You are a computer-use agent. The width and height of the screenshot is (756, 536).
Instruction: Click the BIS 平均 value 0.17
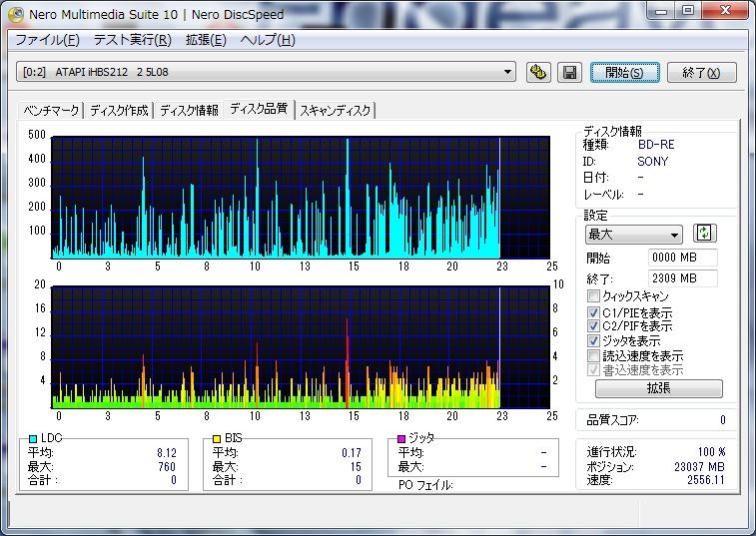(352, 452)
